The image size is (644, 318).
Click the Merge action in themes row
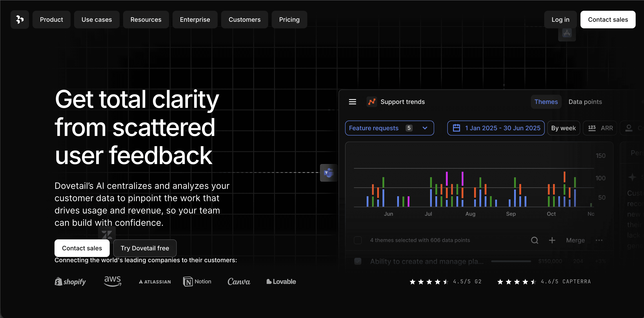click(575, 240)
